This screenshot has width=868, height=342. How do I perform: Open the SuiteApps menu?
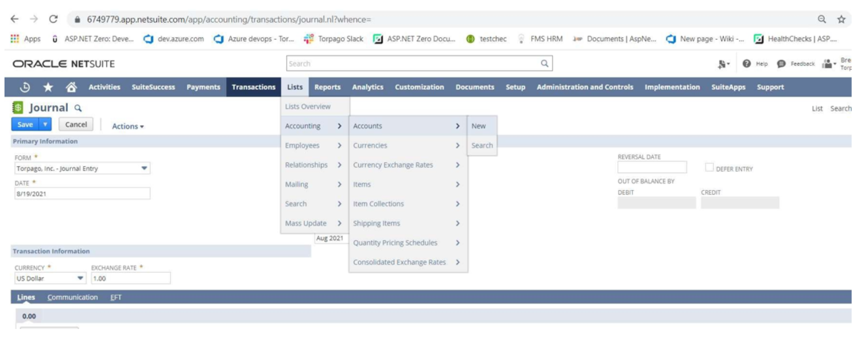click(728, 87)
